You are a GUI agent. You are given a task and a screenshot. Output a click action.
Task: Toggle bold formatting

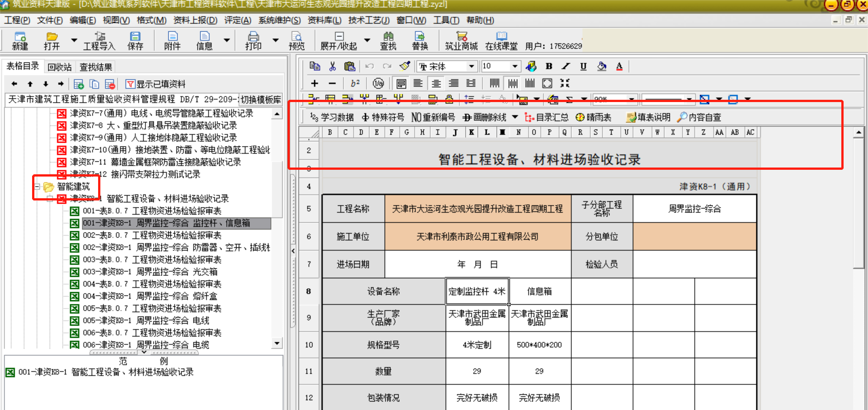(x=549, y=66)
